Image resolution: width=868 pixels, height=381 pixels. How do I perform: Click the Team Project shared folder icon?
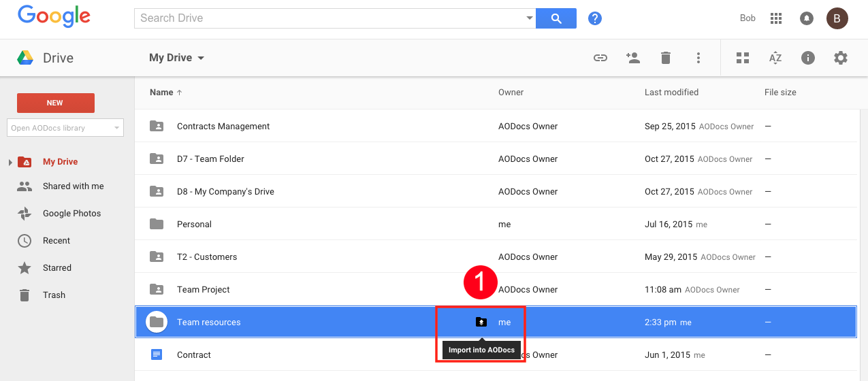157,289
